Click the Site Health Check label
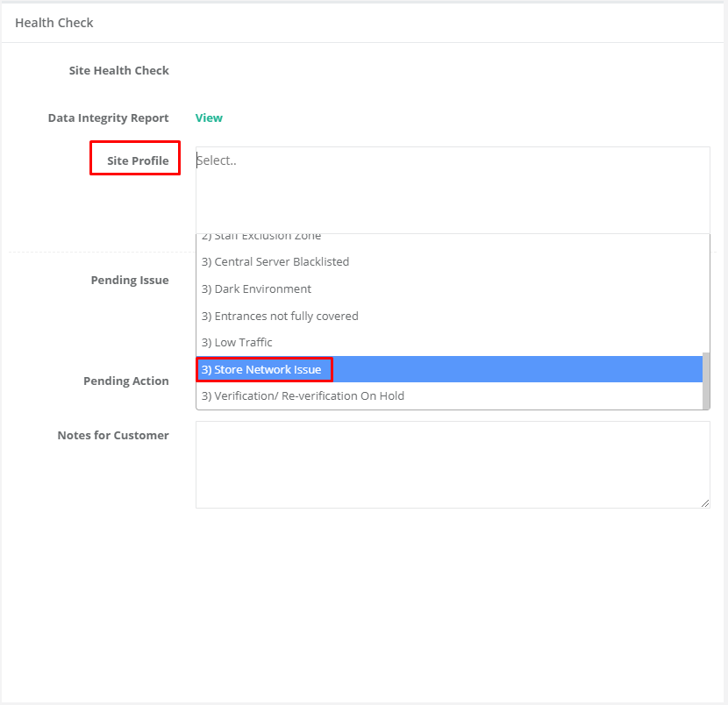Viewport: 728px width, 705px height. 119,70
